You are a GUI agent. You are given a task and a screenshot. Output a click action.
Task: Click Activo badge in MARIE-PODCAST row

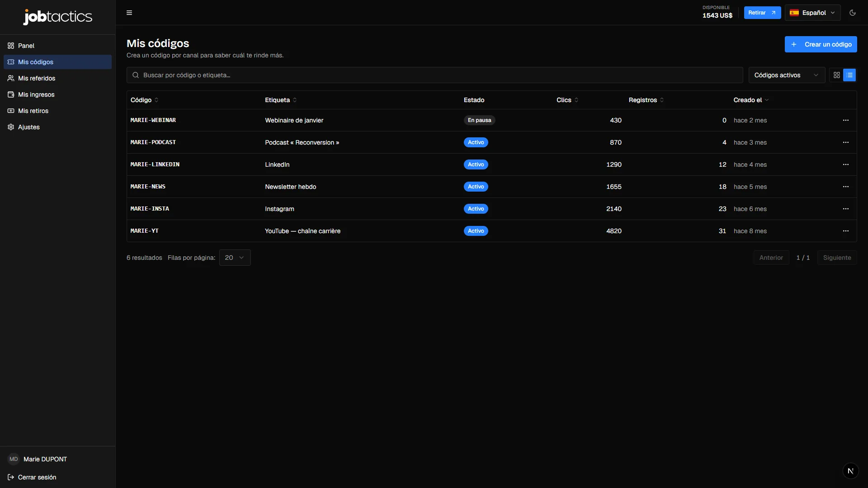pos(476,142)
